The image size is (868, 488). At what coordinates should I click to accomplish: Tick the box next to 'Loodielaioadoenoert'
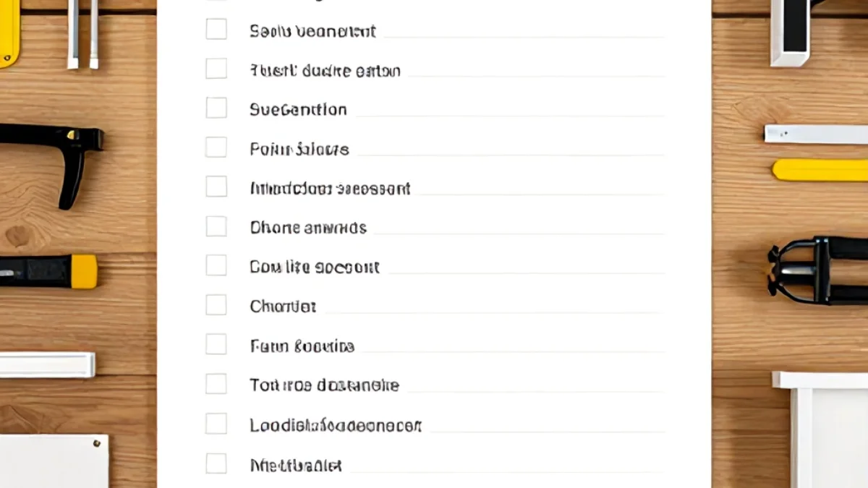pyautogui.click(x=216, y=423)
